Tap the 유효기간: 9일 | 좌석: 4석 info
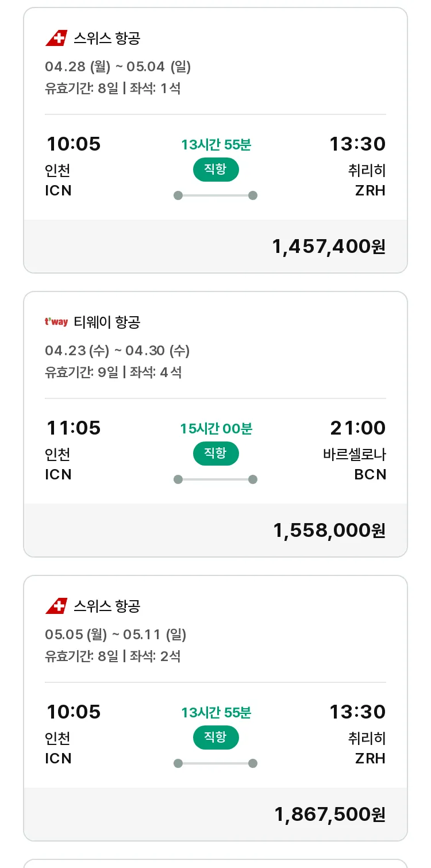Screen dimensions: 431x868 coord(113,372)
